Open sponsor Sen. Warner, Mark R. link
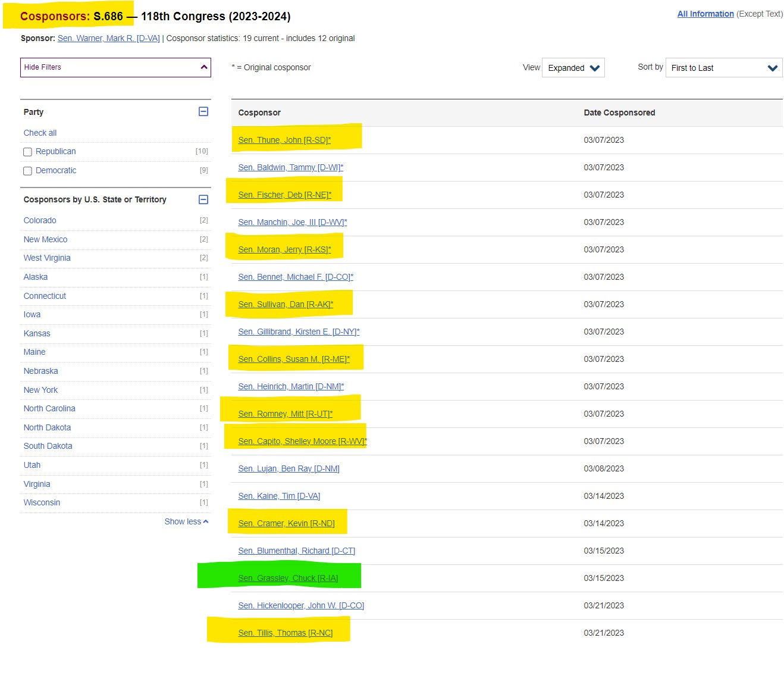The width and height of the screenshot is (784, 675). click(x=109, y=38)
